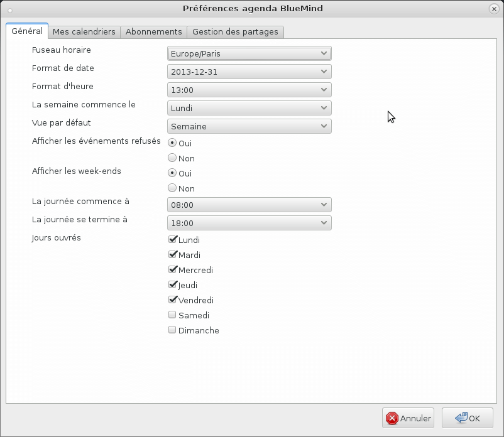Select Non for showing refused events
The width and height of the screenshot is (504, 437).
(x=172, y=158)
